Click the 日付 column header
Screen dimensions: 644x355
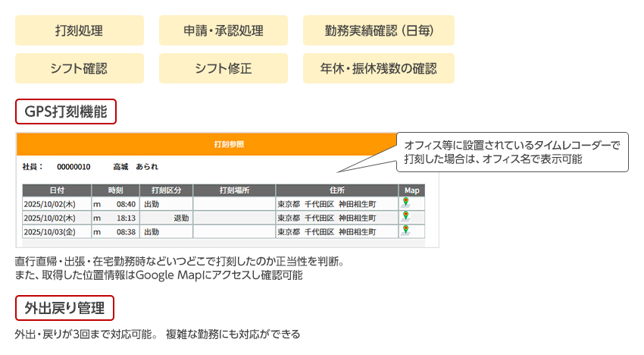coord(57,190)
